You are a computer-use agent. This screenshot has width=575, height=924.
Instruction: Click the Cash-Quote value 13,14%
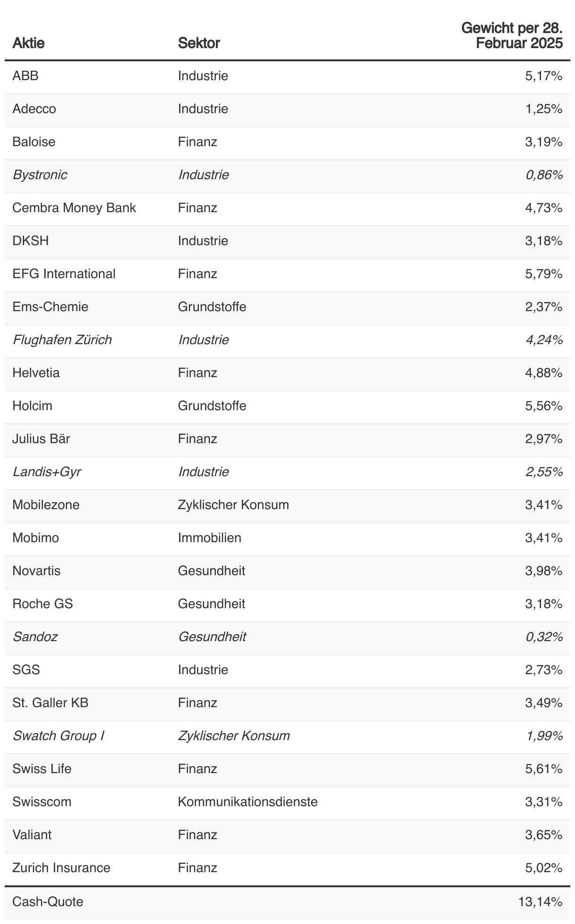point(541,902)
